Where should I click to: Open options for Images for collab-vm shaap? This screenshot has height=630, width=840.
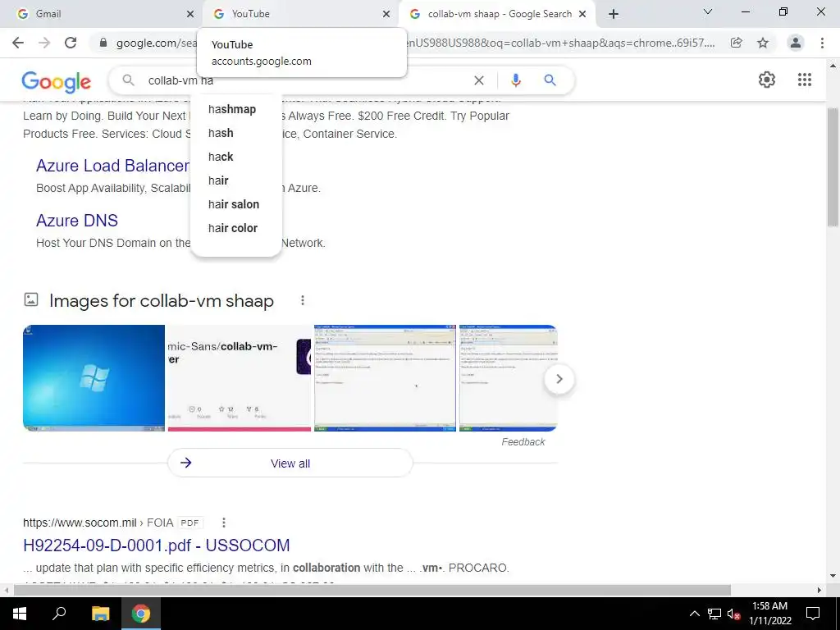[x=303, y=300]
